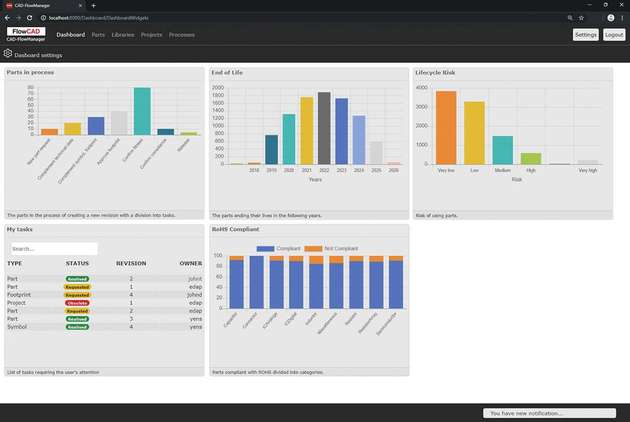Click the site info icon in address bar
This screenshot has height=422, width=630.
43,18
